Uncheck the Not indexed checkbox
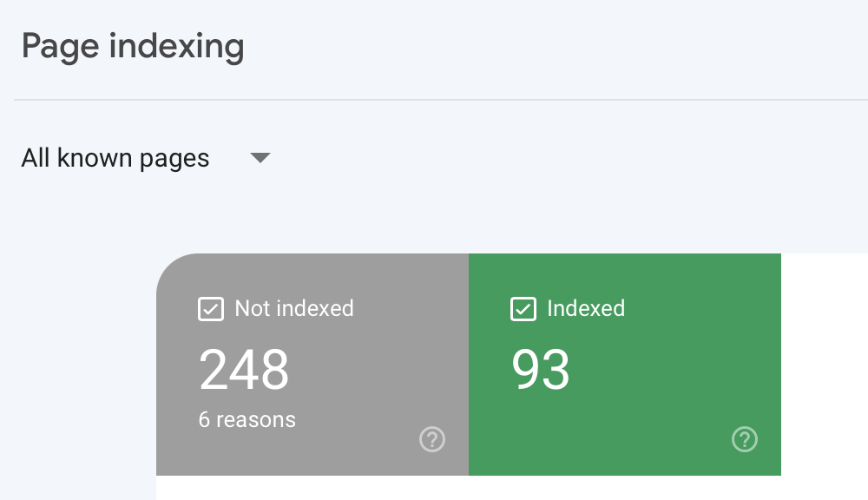The width and height of the screenshot is (868, 500). click(x=211, y=309)
